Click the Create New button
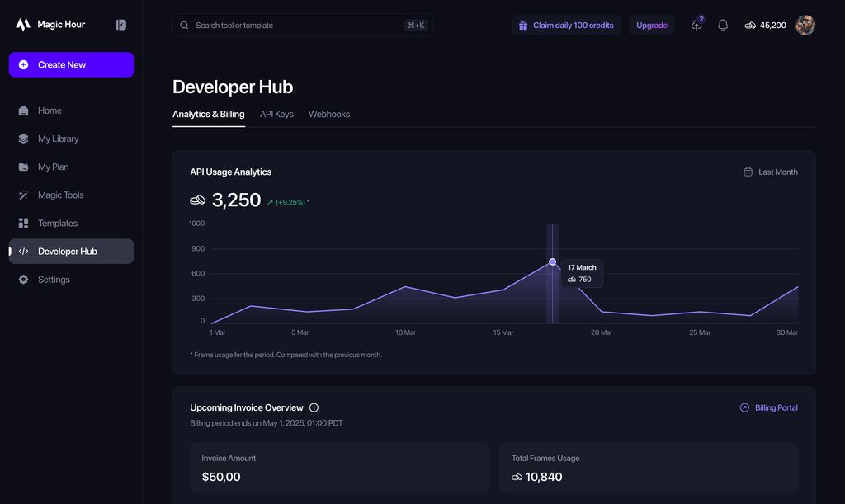 pos(71,65)
